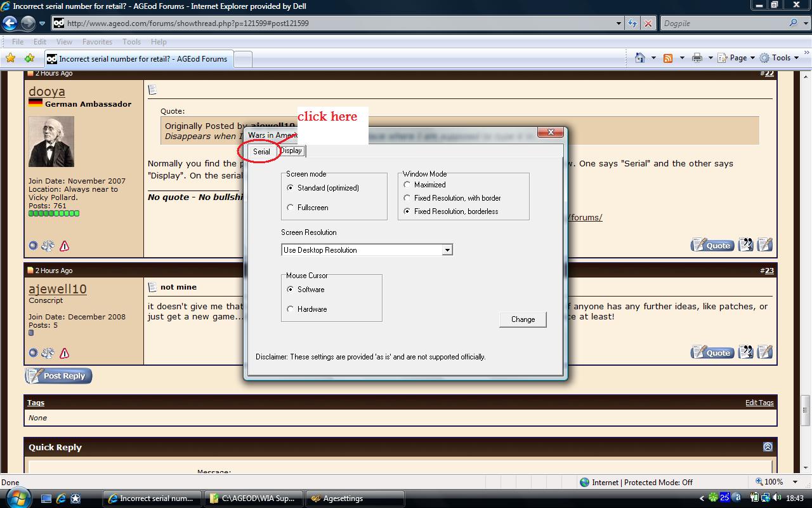812x508 pixels.
Task: Open the Favorites menu
Action: pos(97,42)
